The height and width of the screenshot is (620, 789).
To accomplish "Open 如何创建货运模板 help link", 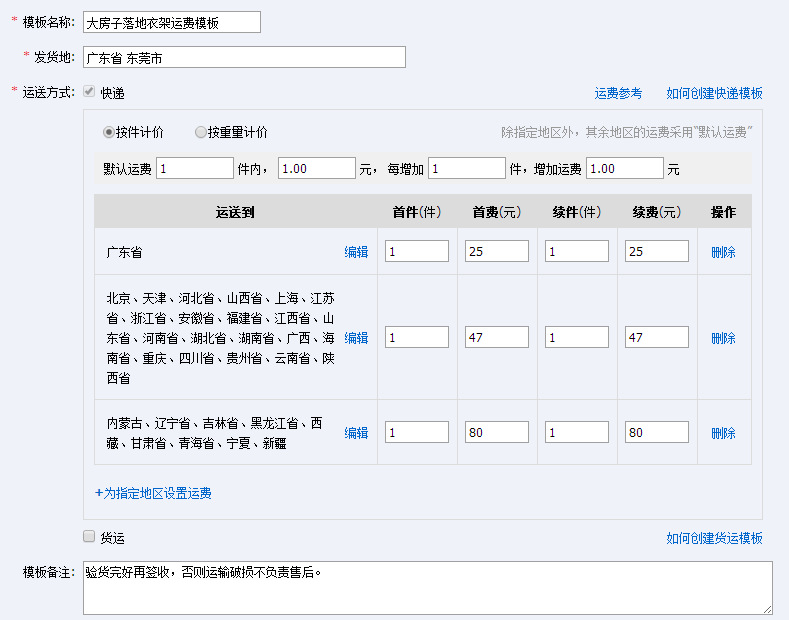I will 714,538.
